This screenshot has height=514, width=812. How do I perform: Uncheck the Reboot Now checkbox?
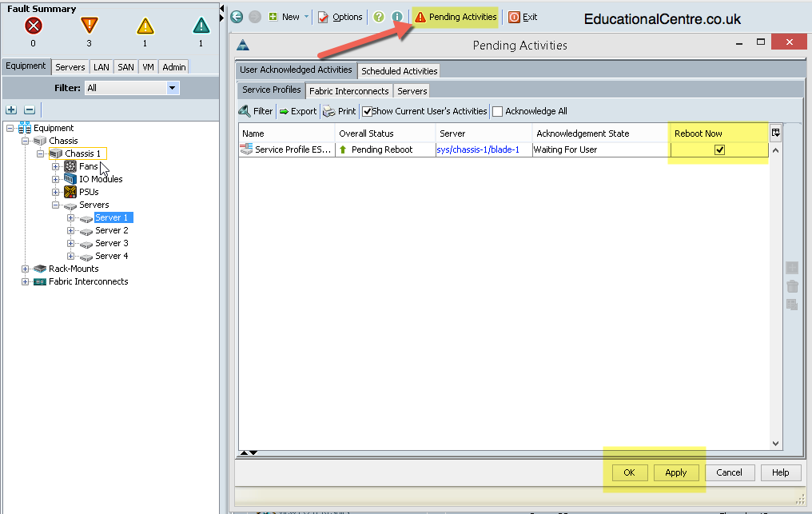click(x=719, y=149)
